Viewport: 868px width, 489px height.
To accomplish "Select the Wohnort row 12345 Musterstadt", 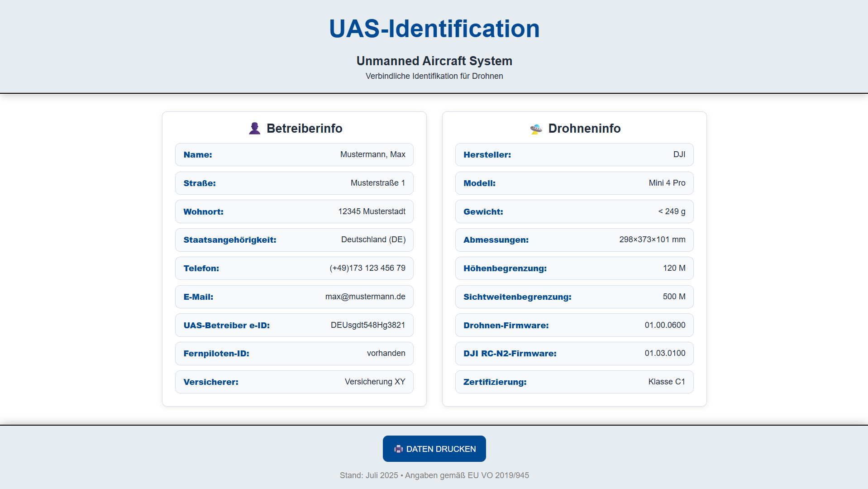I will coord(294,211).
